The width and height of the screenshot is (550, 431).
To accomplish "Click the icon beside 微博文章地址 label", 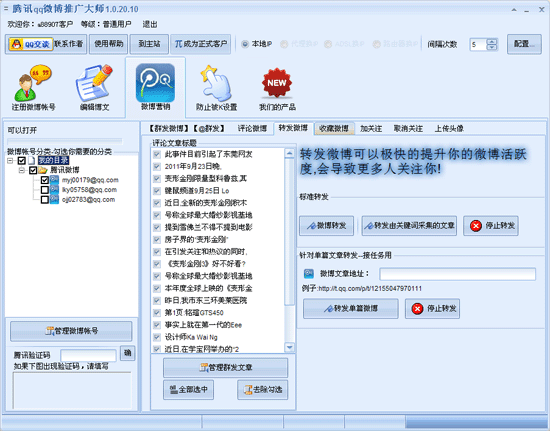I will tap(309, 274).
